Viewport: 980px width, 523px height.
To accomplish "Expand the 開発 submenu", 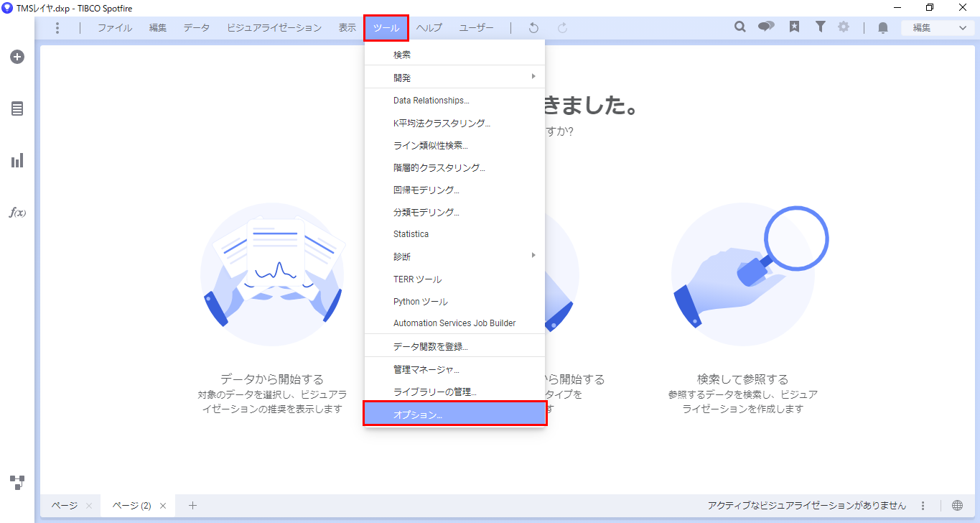I will [454, 77].
